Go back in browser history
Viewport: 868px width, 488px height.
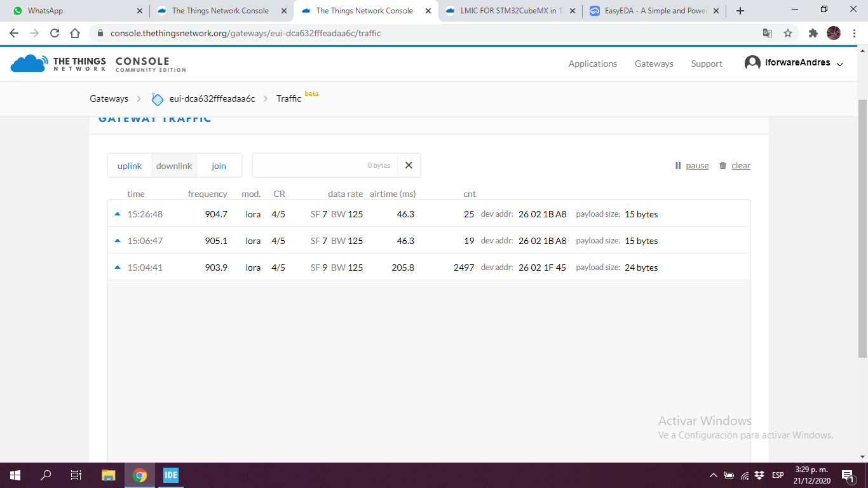tap(14, 33)
